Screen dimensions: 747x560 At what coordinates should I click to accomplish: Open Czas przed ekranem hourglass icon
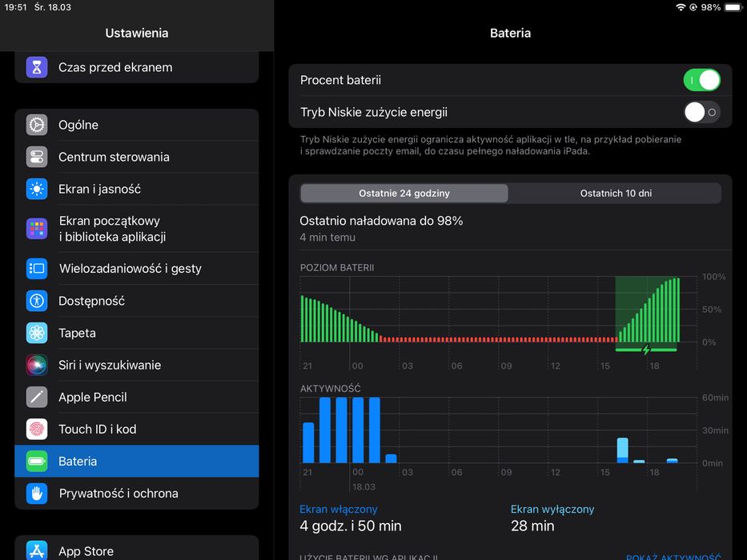click(37, 67)
